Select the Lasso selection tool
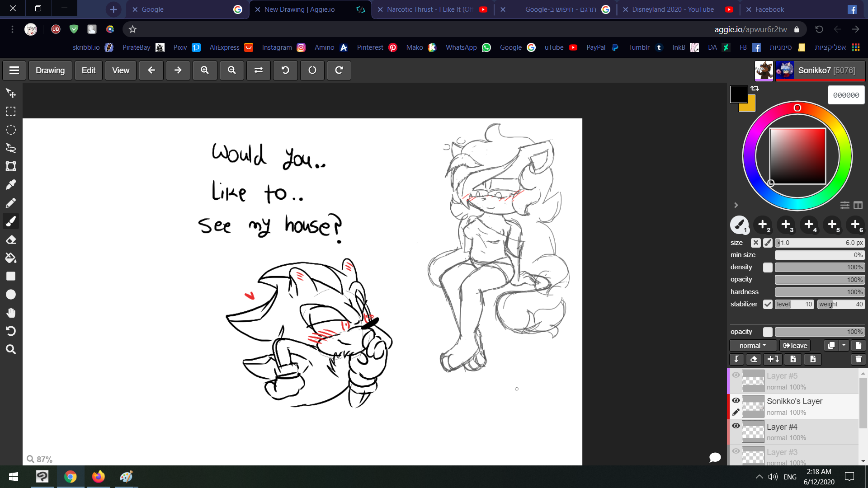 pyautogui.click(x=11, y=148)
